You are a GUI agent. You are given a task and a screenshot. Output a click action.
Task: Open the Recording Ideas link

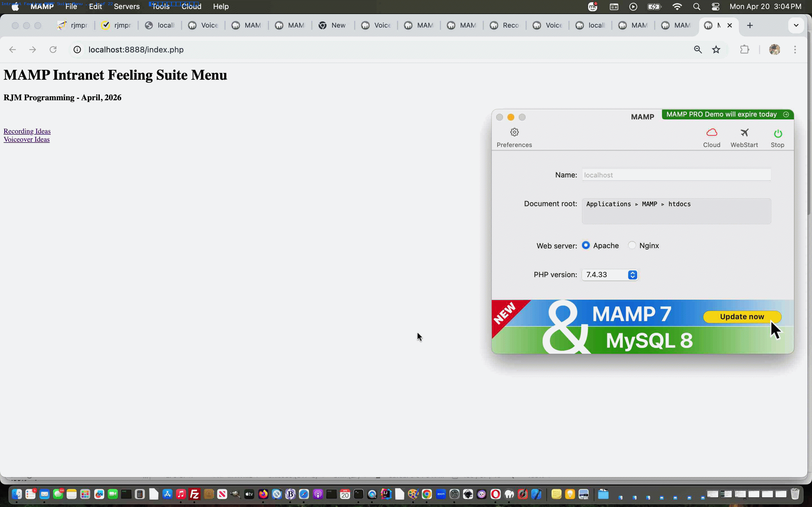click(27, 131)
